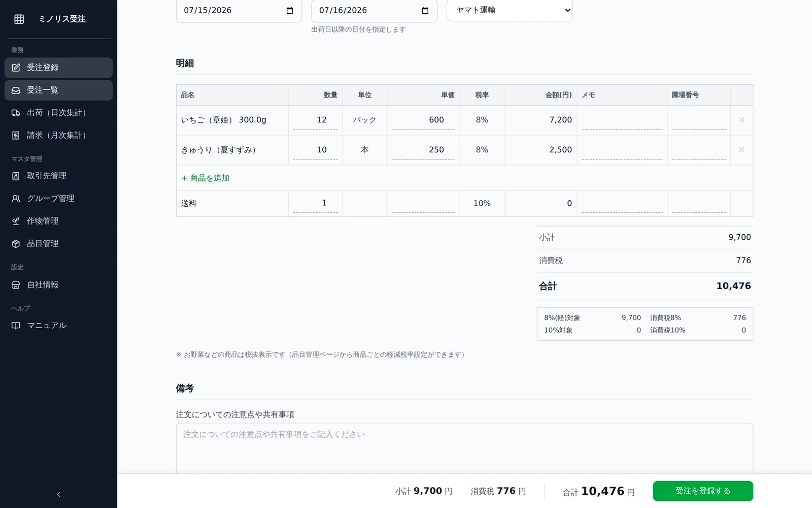
Task: Edit quantity 10 for きゅうり row
Action: 315,150
